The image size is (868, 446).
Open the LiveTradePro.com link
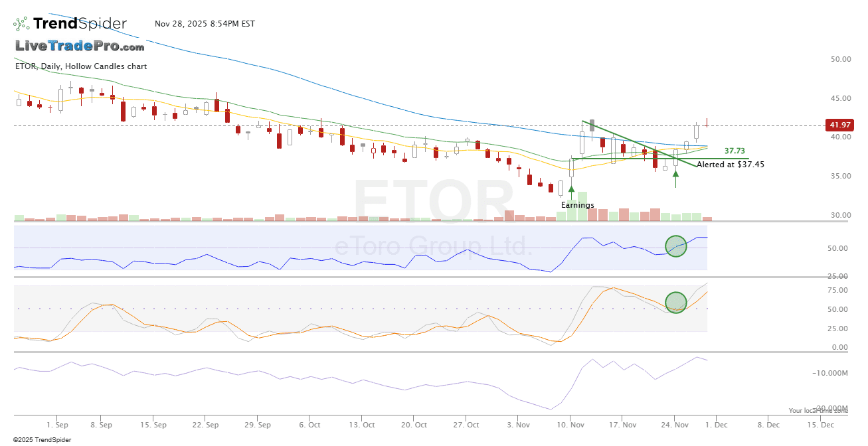80,46
